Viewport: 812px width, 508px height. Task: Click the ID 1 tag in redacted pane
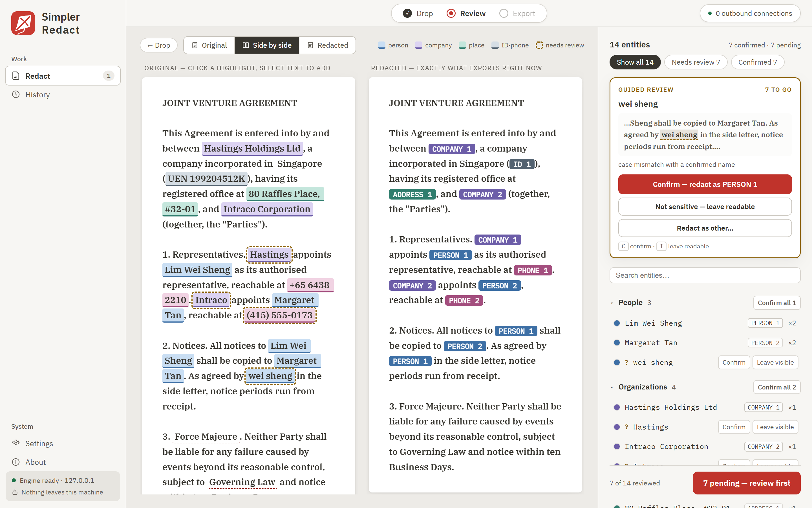point(522,164)
